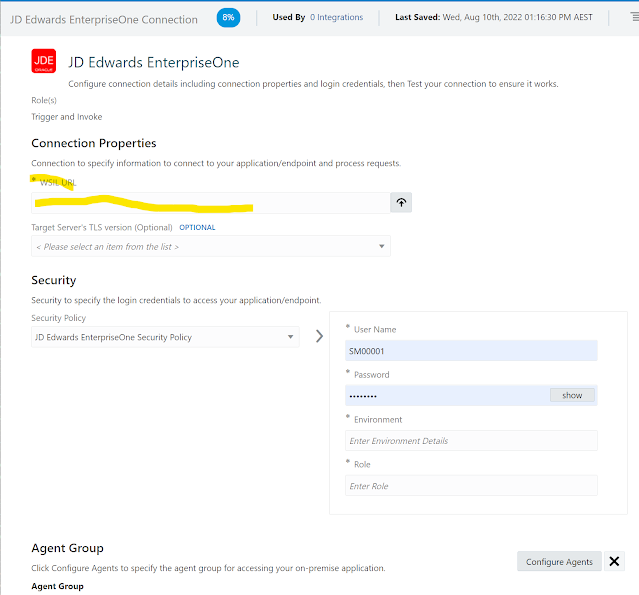Click the OPTIONAL label link

click(197, 227)
